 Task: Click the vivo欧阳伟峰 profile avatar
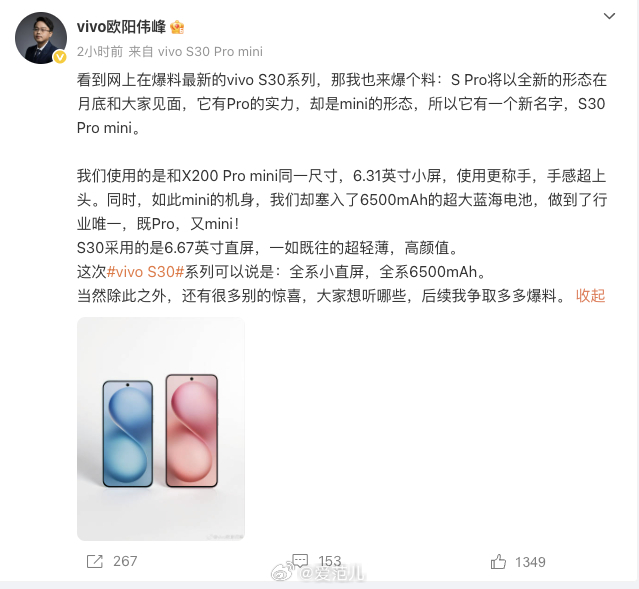tap(41, 38)
